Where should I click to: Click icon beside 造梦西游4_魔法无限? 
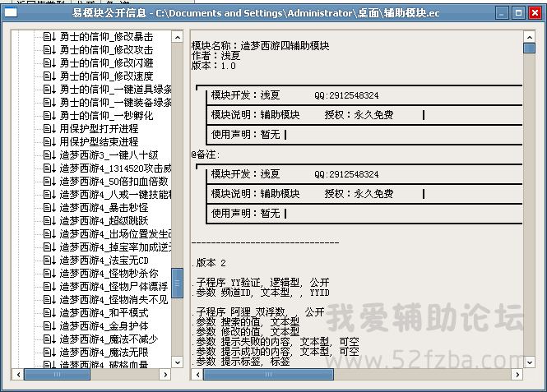click(x=49, y=352)
